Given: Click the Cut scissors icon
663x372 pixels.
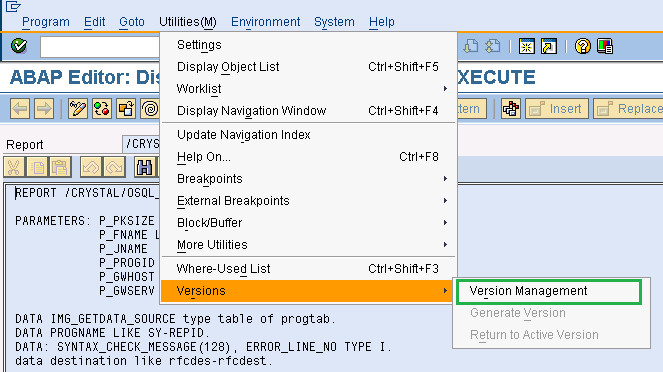Looking at the screenshot, I should point(14,167).
